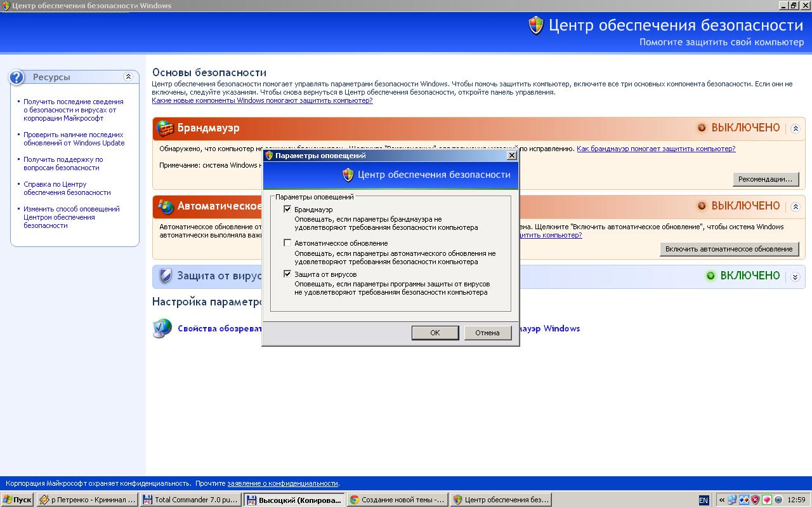This screenshot has height=508, width=812.
Task: Click the shield icon in dialog banner
Action: [348, 175]
